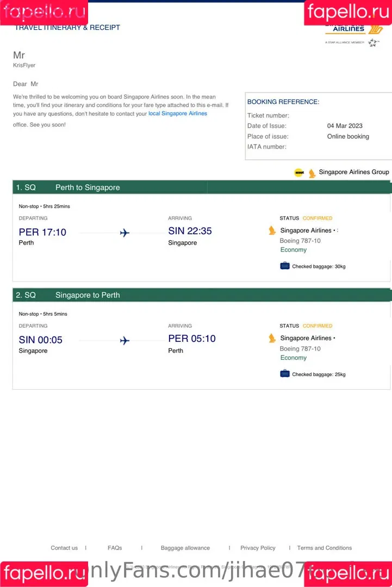Open the Contact us footer link
Image resolution: width=392 pixels, height=587 pixels.
[64, 548]
